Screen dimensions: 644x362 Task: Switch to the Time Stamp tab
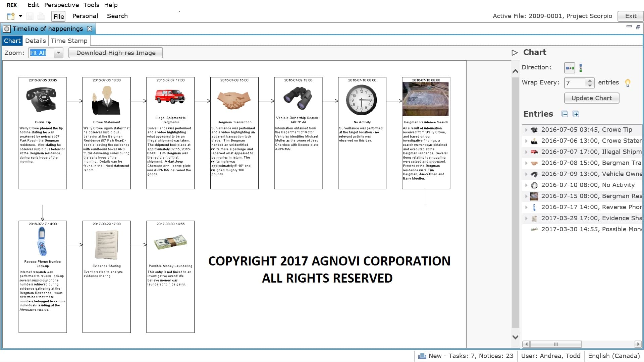pyautogui.click(x=69, y=41)
